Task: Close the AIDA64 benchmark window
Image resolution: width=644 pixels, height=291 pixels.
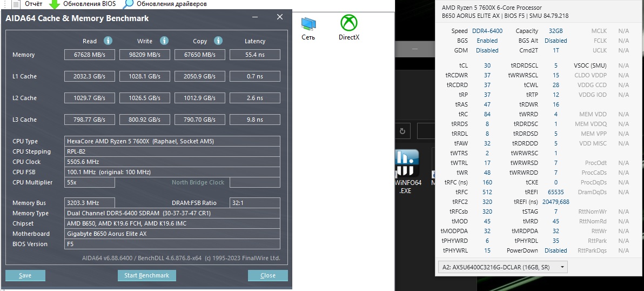Action: [x=280, y=17]
